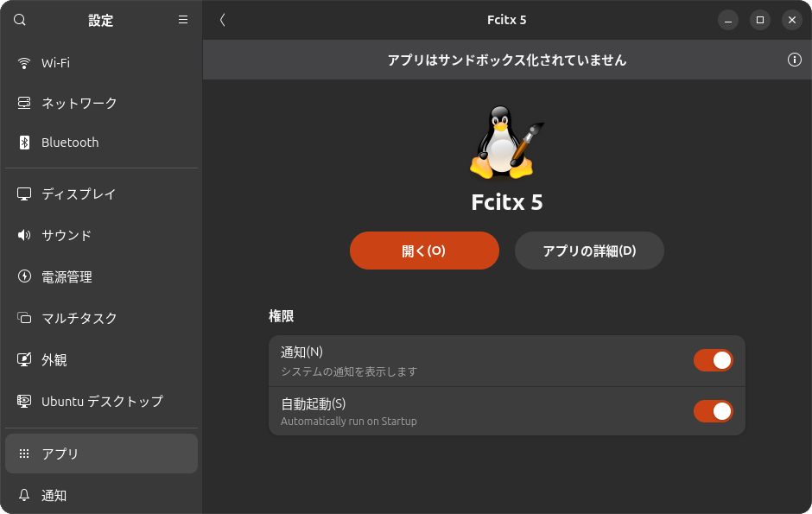
Task: Click the 開く(O) button
Action: [424, 251]
